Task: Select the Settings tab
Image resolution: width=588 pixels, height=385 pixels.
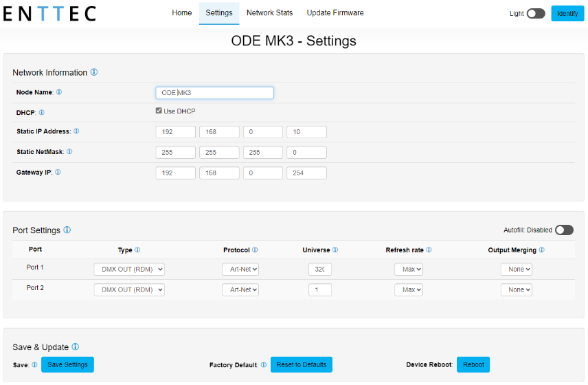Action: (x=219, y=13)
